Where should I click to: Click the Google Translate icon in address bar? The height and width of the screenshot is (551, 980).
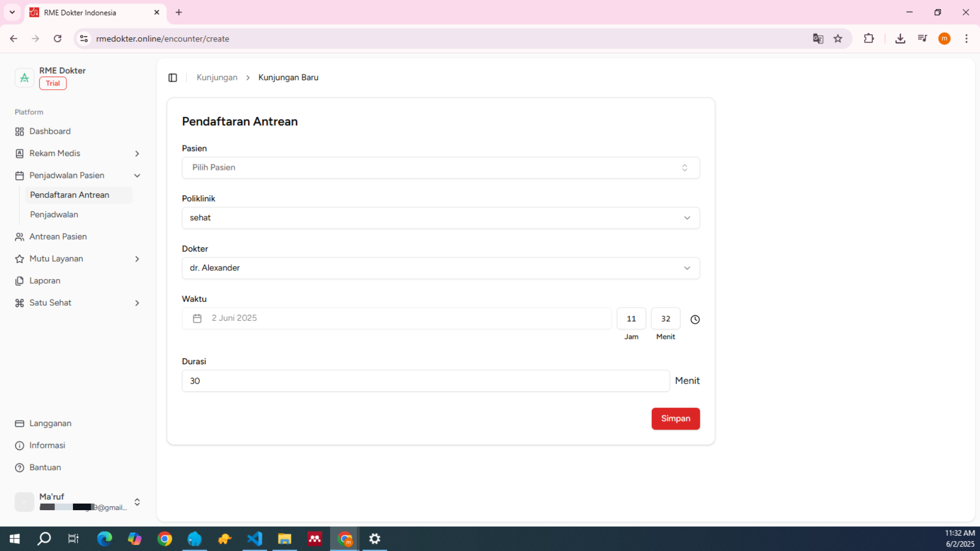tap(818, 39)
